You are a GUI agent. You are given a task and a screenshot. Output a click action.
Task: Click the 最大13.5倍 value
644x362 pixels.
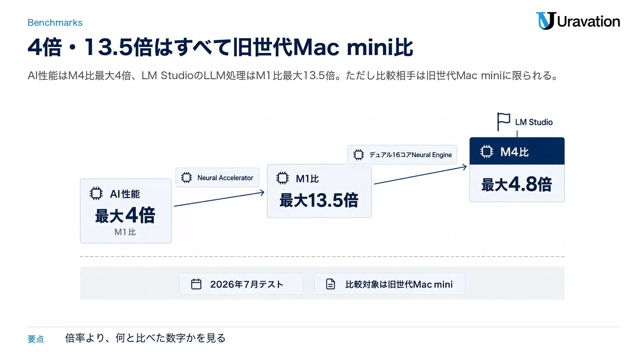pyautogui.click(x=319, y=200)
